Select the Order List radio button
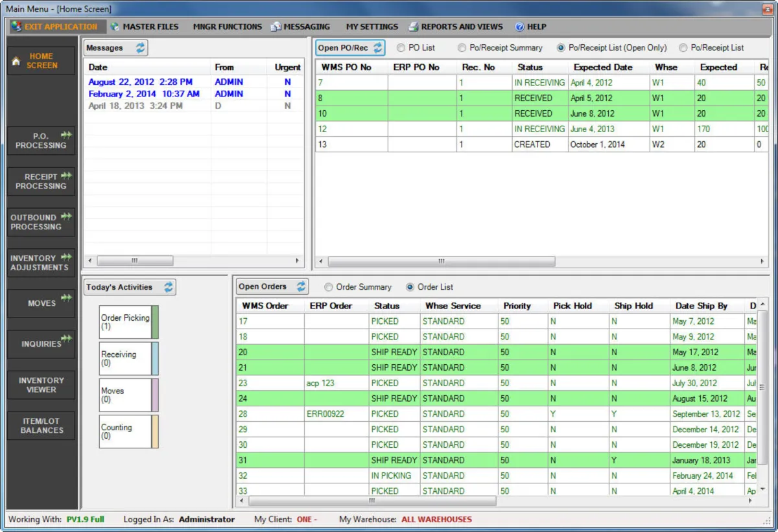The image size is (778, 532). [410, 287]
